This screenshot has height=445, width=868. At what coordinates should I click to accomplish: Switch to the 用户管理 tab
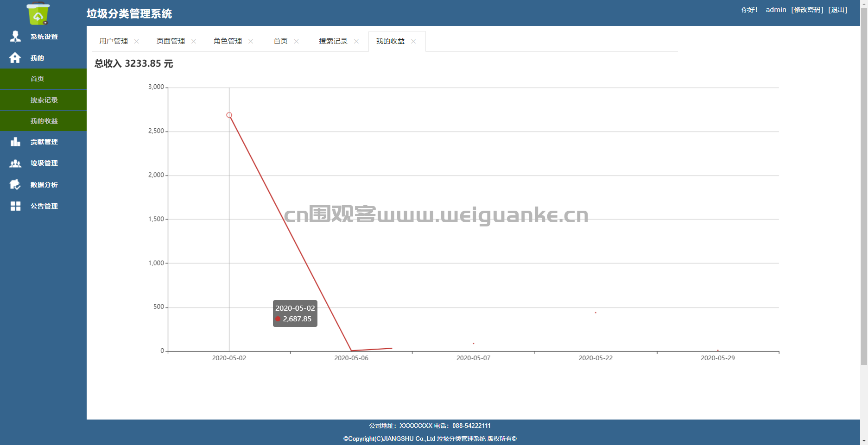(114, 41)
